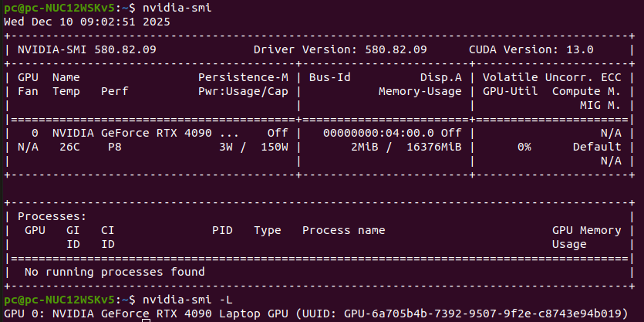Click the temperature value '26C'
The width and height of the screenshot is (644, 322).
[x=70, y=147]
